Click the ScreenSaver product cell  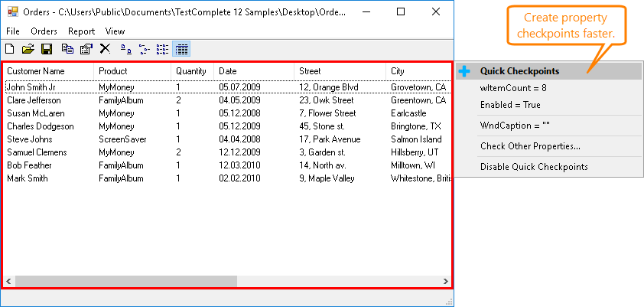click(122, 139)
